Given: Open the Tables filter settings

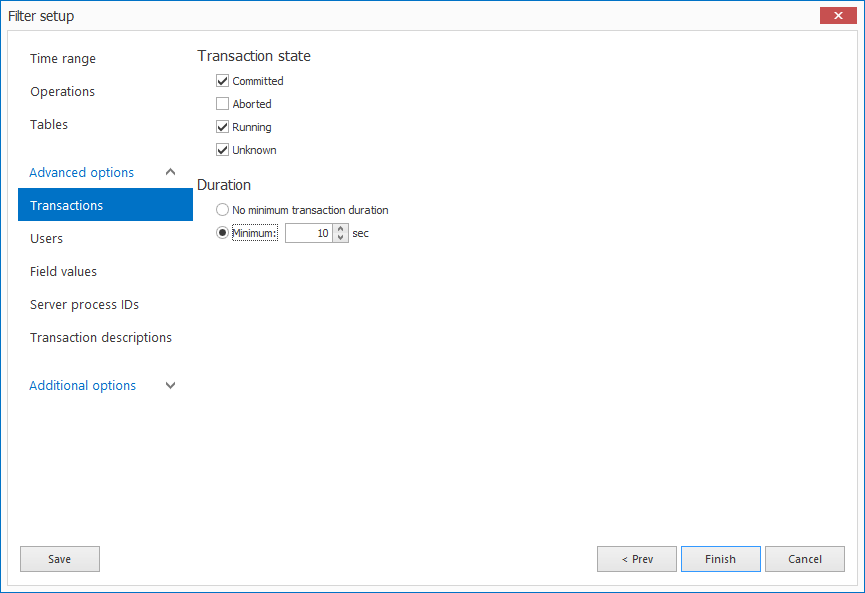Looking at the screenshot, I should pos(49,124).
